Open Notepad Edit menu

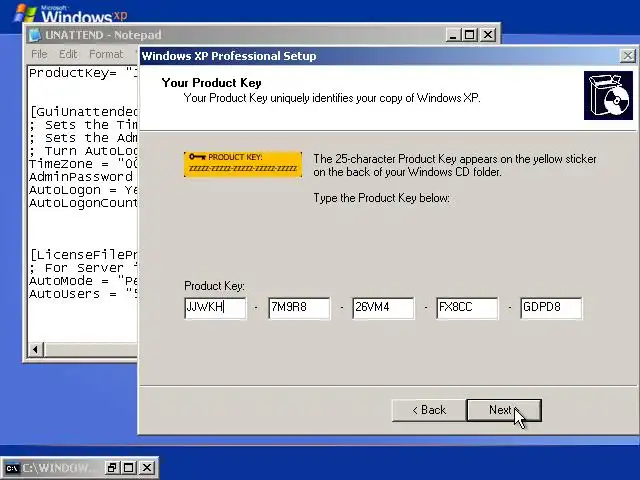pyautogui.click(x=68, y=54)
